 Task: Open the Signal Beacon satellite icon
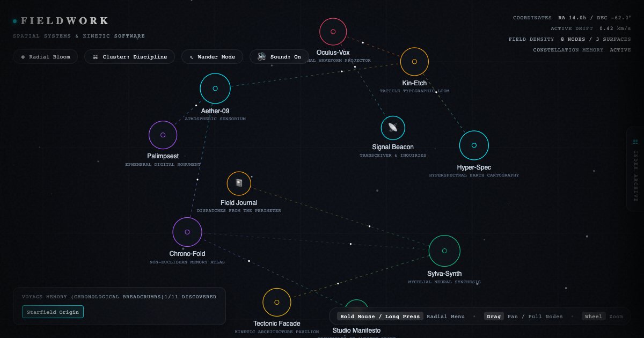393,128
